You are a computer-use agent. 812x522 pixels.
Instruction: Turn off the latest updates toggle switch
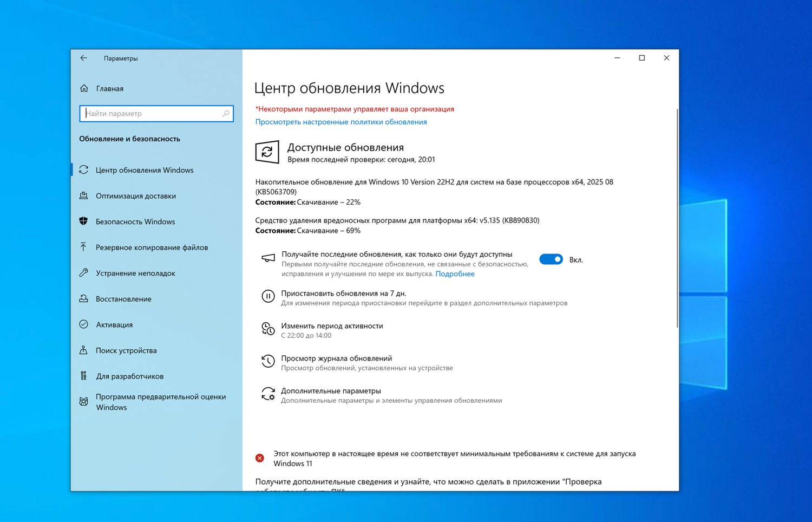tap(551, 259)
